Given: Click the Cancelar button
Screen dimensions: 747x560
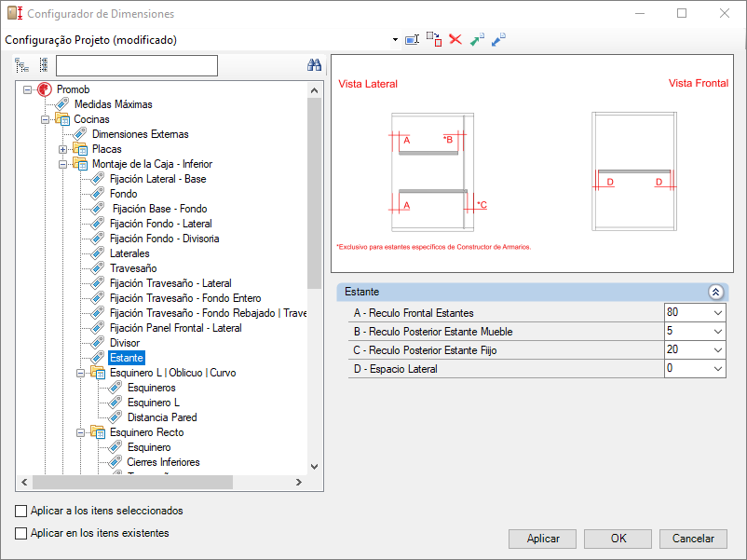Looking at the screenshot, I should (x=693, y=539).
